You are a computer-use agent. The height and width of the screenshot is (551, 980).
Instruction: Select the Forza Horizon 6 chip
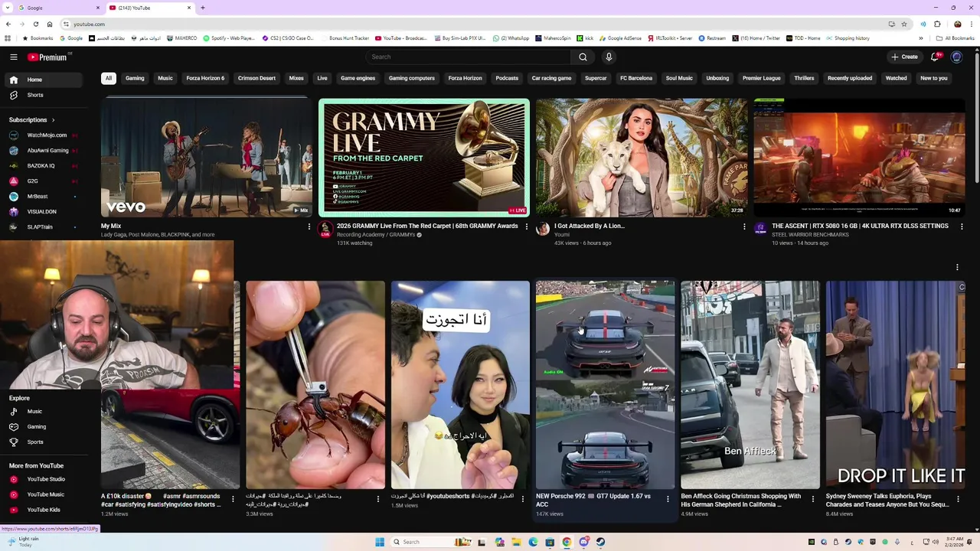tap(205, 78)
